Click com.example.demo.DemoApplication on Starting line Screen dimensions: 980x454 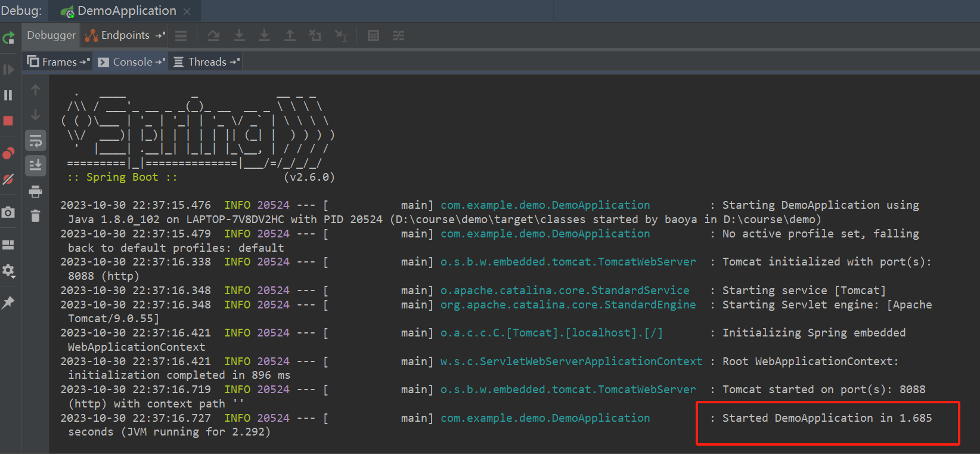[x=545, y=205]
